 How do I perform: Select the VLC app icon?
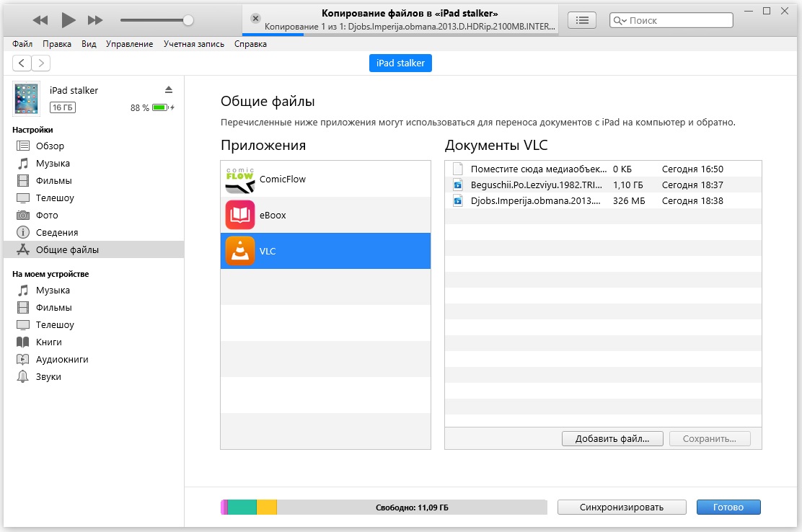point(240,251)
